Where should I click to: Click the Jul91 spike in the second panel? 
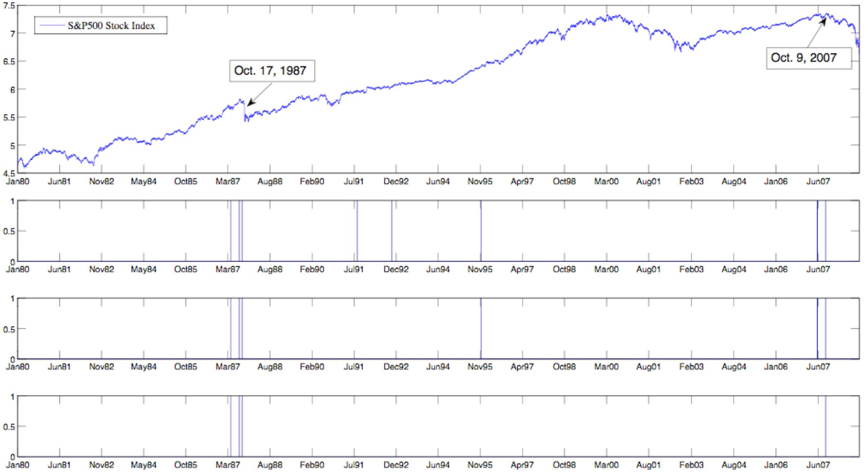(x=357, y=231)
